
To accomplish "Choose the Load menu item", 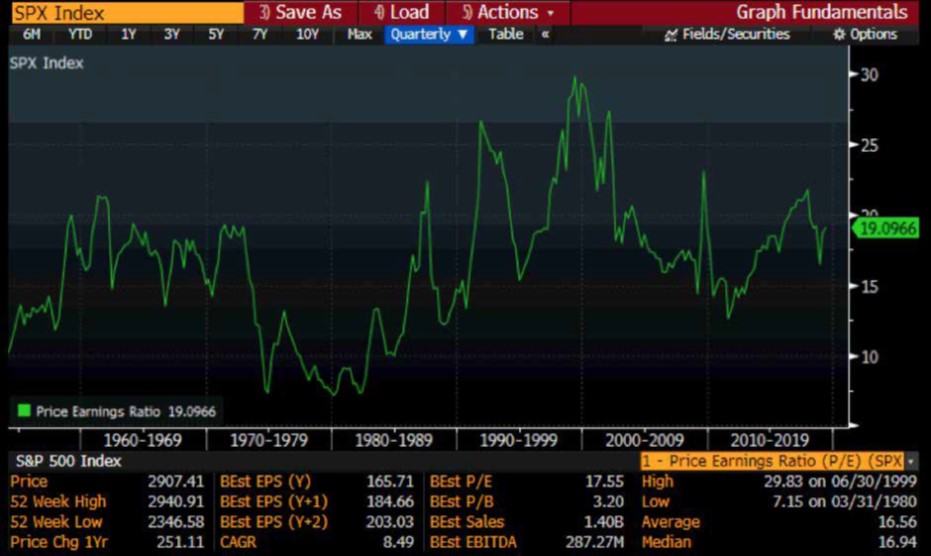I will [401, 12].
